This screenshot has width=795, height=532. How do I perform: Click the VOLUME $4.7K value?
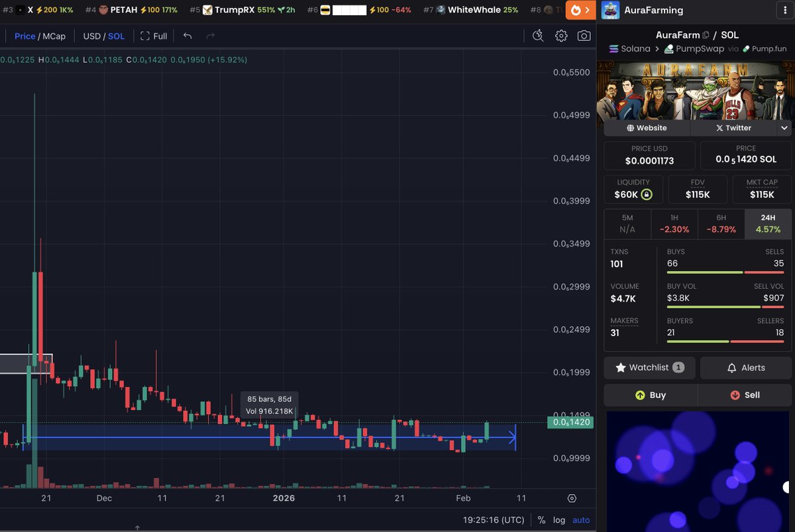tap(623, 299)
